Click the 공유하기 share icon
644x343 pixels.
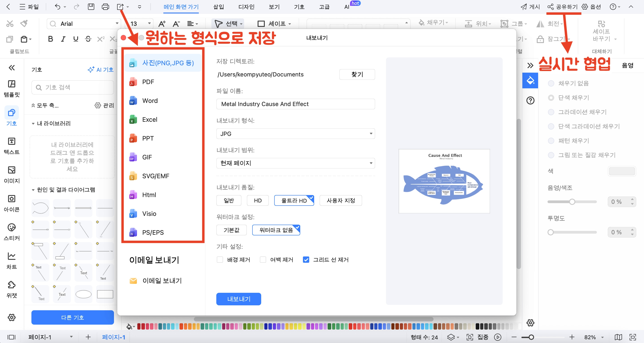pyautogui.click(x=550, y=7)
